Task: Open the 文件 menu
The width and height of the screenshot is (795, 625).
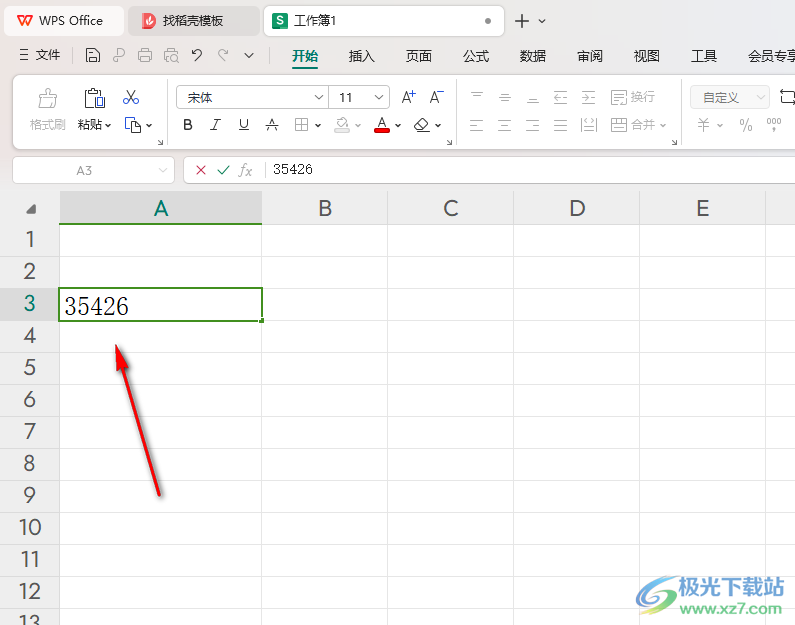Action: click(x=41, y=55)
